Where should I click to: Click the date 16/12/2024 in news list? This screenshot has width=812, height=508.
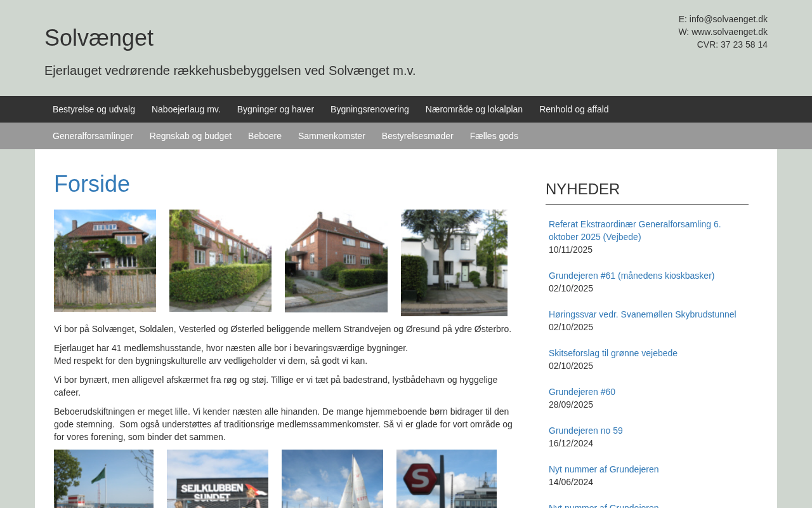[570, 443]
